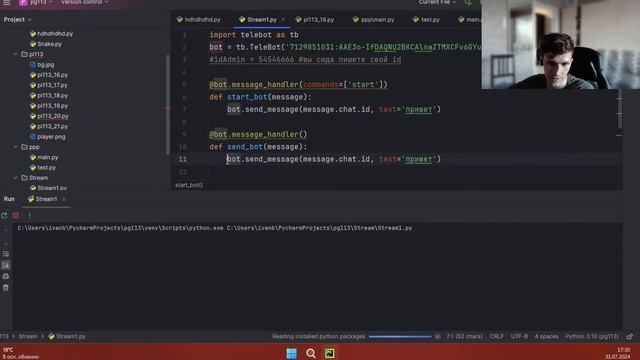The width and height of the screenshot is (640, 360).
Task: Click the send_bot function name
Action: click(x=245, y=147)
